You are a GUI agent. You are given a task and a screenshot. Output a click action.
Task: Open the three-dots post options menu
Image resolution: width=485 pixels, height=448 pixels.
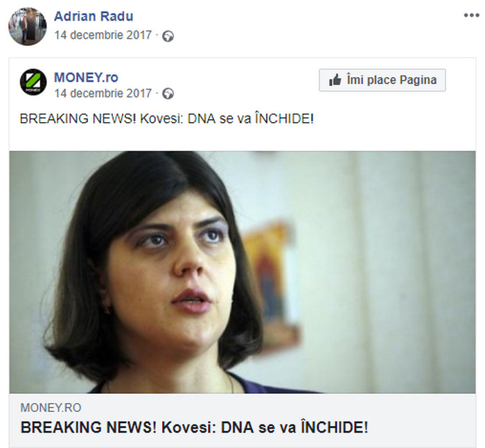click(471, 15)
